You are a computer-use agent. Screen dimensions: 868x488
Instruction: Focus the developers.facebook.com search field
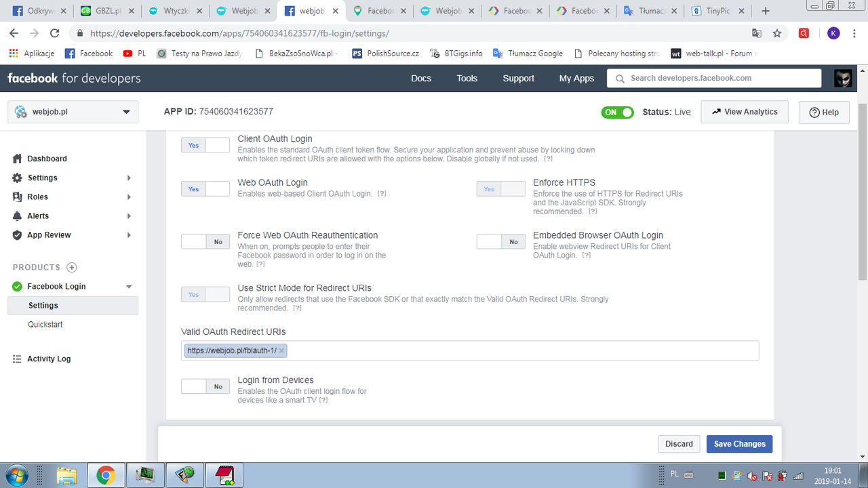715,79
